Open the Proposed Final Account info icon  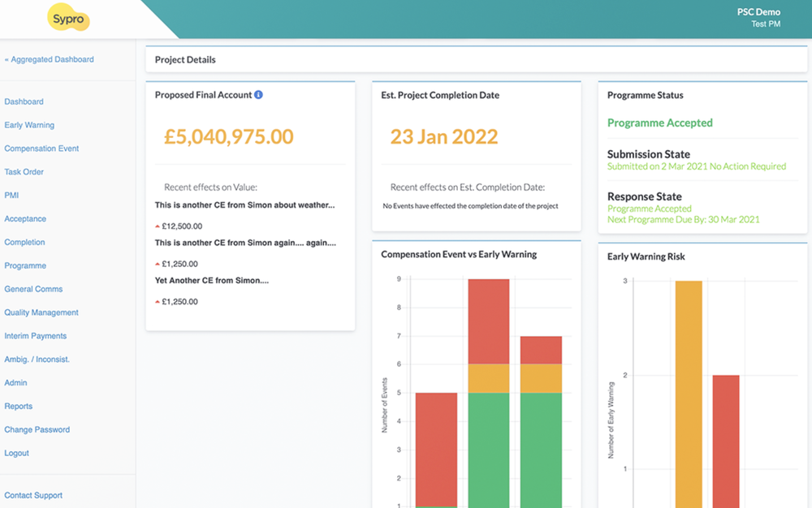click(x=258, y=94)
